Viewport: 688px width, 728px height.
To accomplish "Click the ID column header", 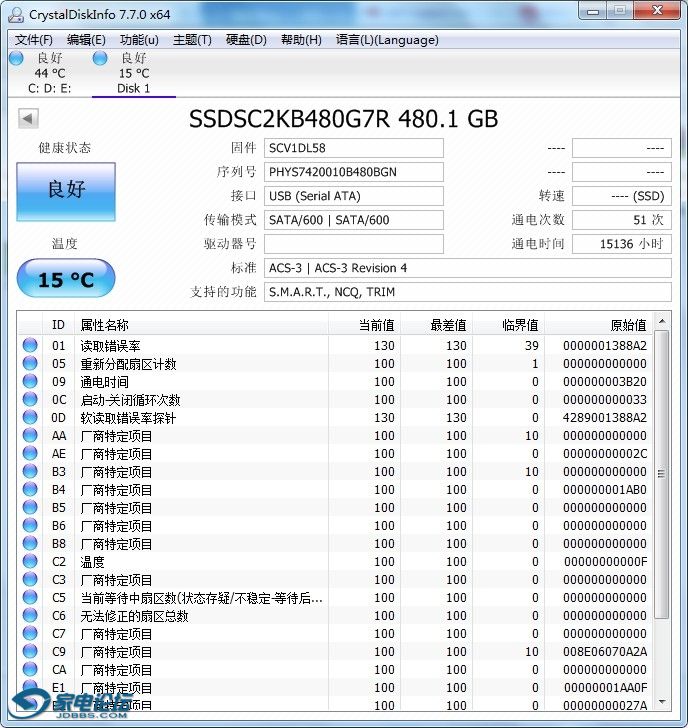I will pos(58,325).
